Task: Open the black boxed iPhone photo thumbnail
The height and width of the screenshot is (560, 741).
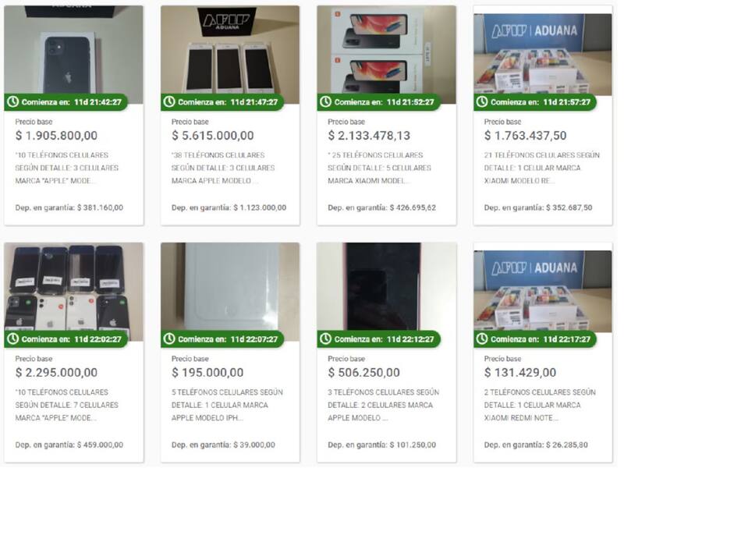Action: point(74,55)
